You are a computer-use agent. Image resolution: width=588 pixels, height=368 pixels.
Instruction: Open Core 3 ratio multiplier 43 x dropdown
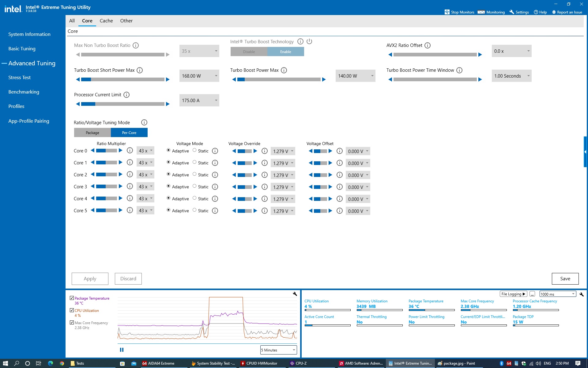click(x=145, y=186)
